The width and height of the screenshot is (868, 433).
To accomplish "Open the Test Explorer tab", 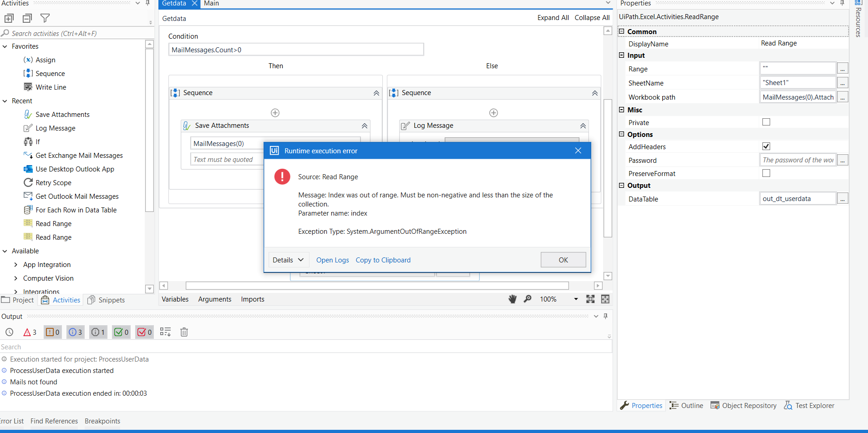I will tap(809, 406).
